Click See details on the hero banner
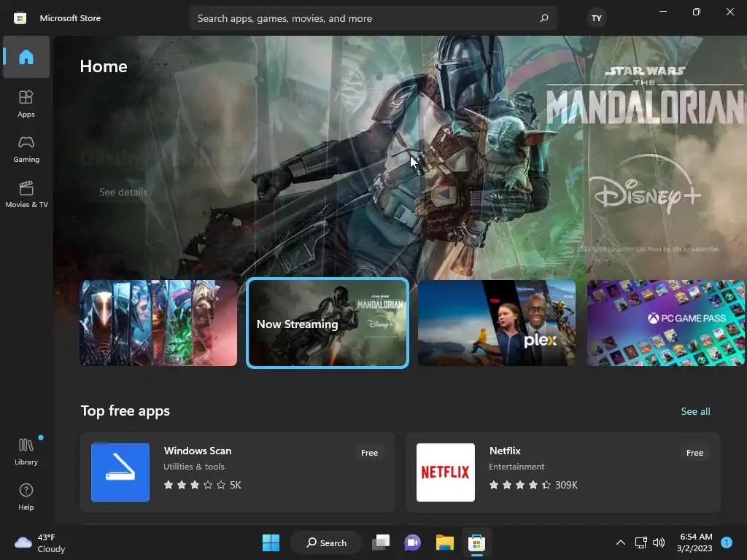This screenshot has height=560, width=747. pyautogui.click(x=123, y=192)
